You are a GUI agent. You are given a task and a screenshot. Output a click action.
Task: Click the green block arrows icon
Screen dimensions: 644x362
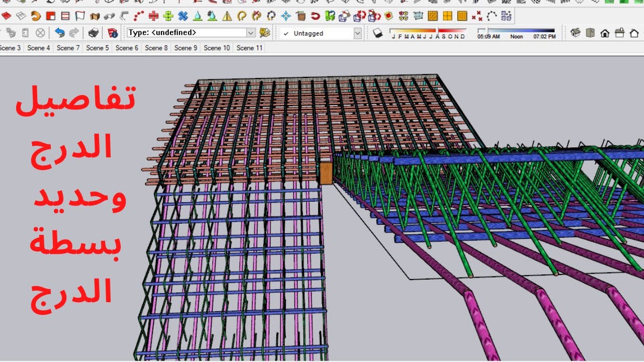330,16
